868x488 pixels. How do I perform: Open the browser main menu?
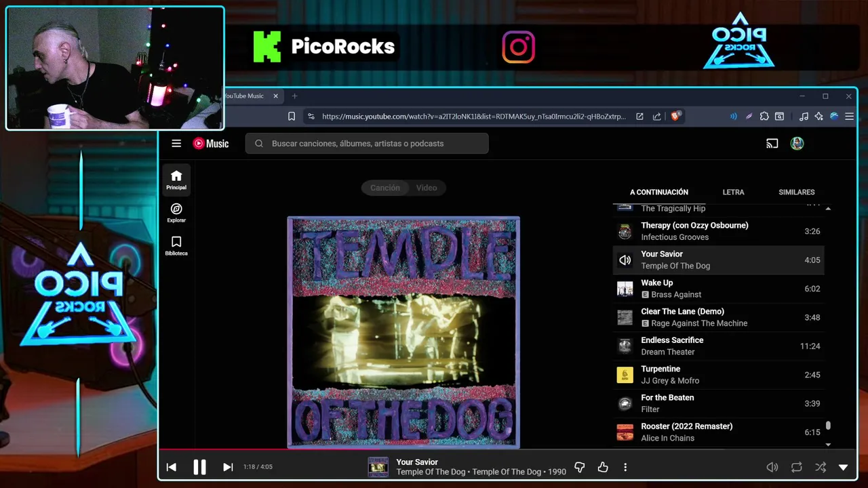tap(849, 117)
